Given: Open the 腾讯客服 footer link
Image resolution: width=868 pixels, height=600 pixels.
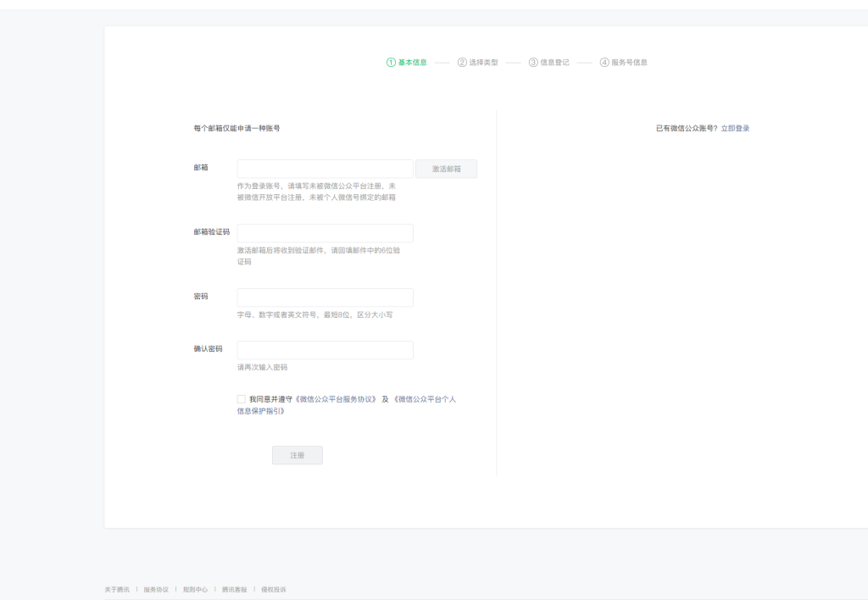Looking at the screenshot, I should pyautogui.click(x=234, y=590).
